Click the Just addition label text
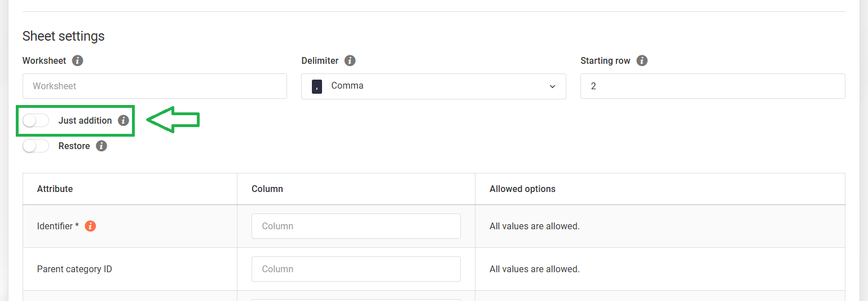 (x=85, y=120)
